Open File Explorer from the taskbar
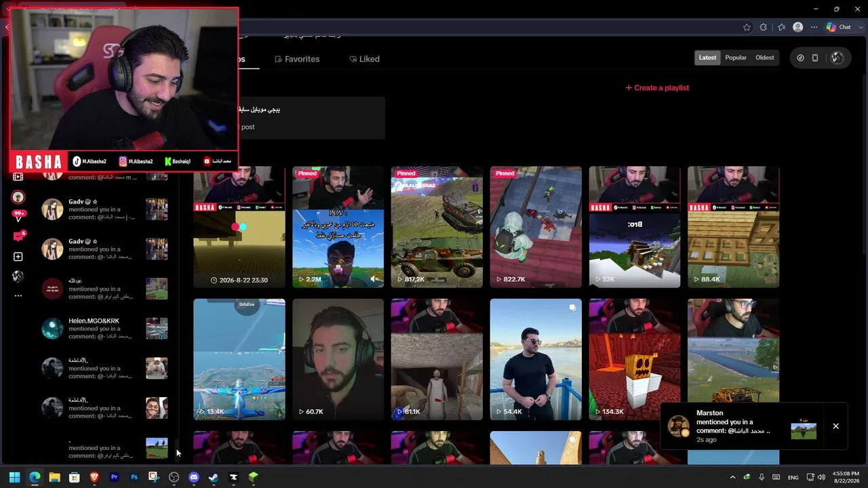 coord(54,477)
